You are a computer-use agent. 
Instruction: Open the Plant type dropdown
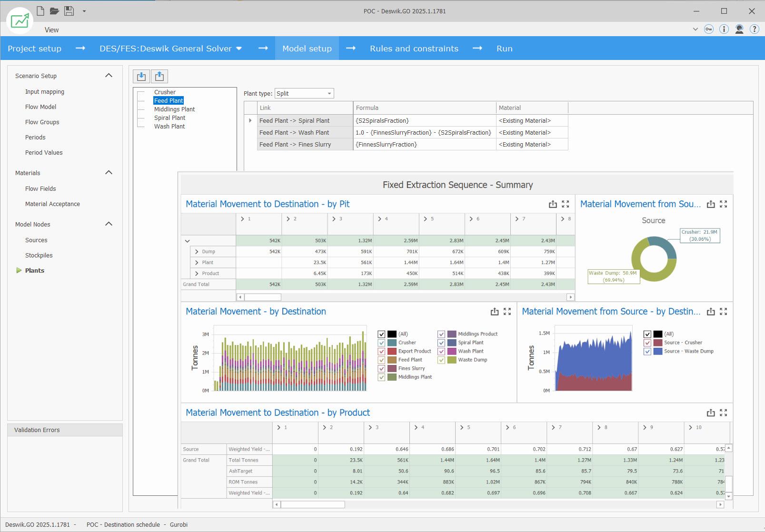click(329, 94)
